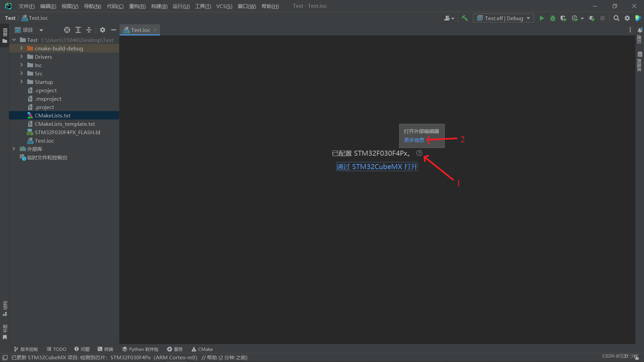Expand external libraries node
Image resolution: width=644 pixels, height=362 pixels.
14,149
